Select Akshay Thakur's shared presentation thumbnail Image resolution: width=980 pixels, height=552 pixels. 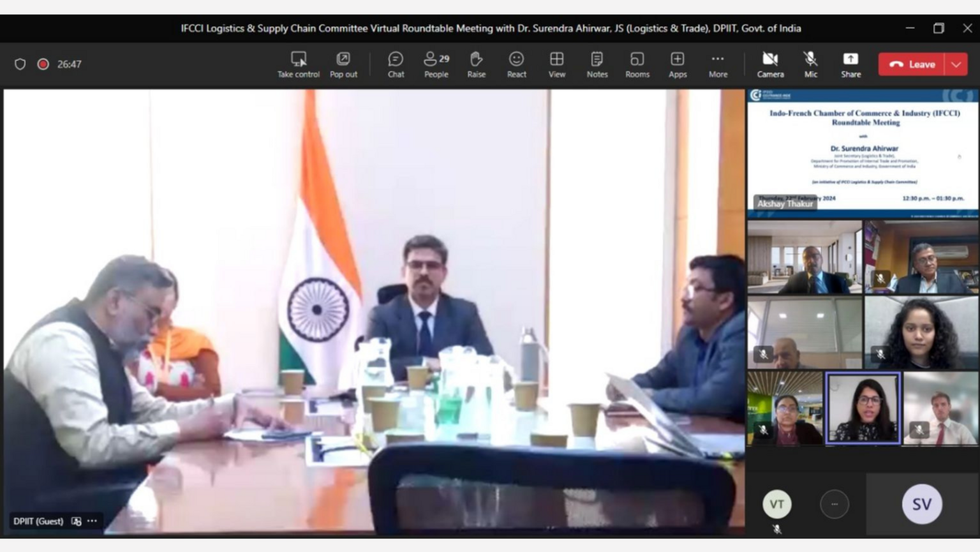pyautogui.click(x=863, y=153)
